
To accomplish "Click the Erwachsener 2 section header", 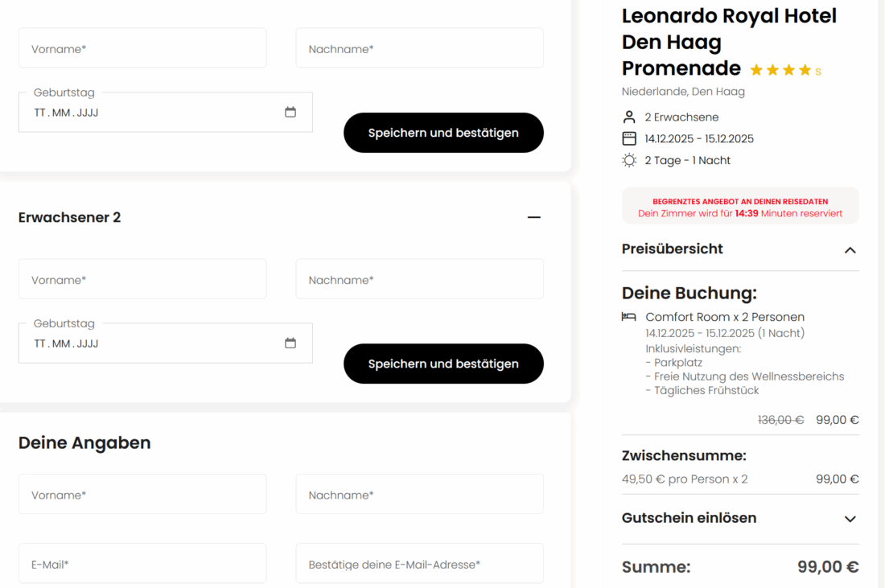I will (x=70, y=217).
